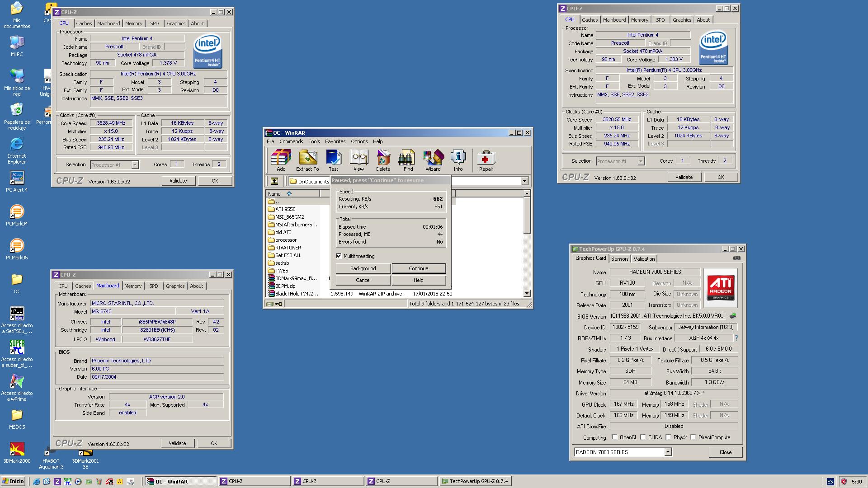This screenshot has width=868, height=488.
Task: Click the View toolbar icon in WinRAR
Action: point(359,160)
